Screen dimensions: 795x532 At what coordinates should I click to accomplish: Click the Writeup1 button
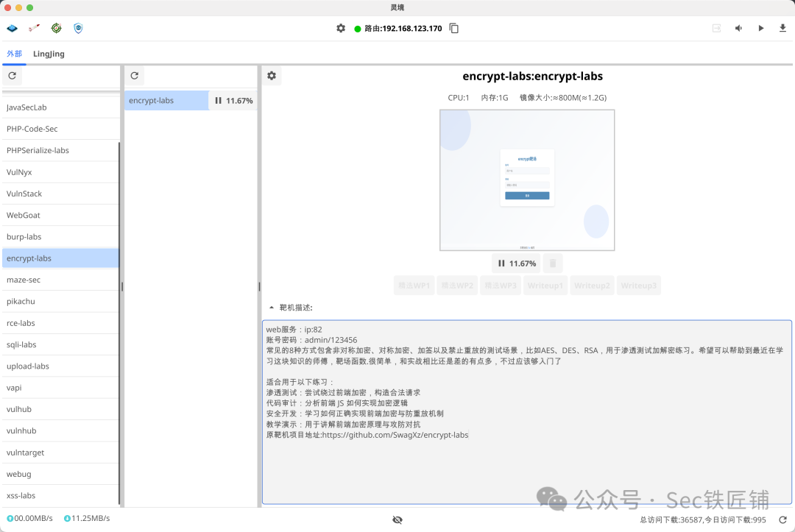point(545,285)
